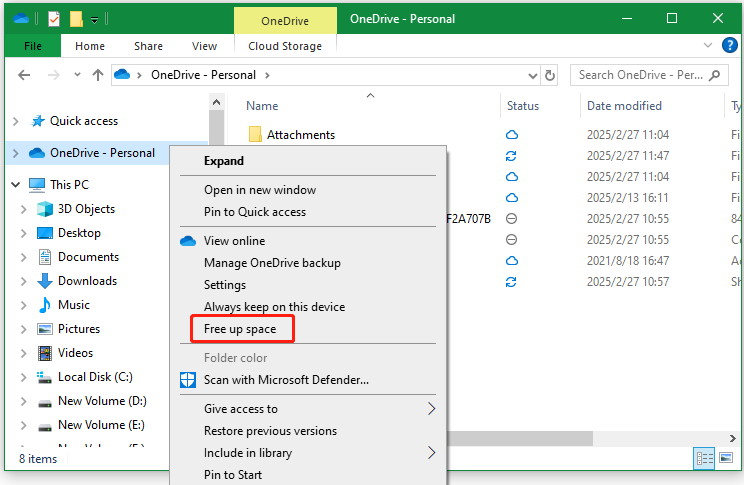Open the File menu tab

[x=33, y=46]
